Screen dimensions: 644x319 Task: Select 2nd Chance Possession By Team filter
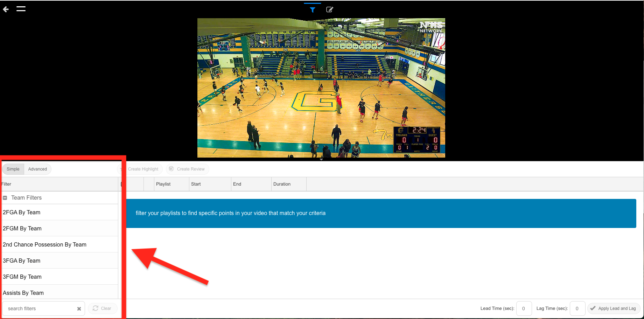[x=44, y=245]
